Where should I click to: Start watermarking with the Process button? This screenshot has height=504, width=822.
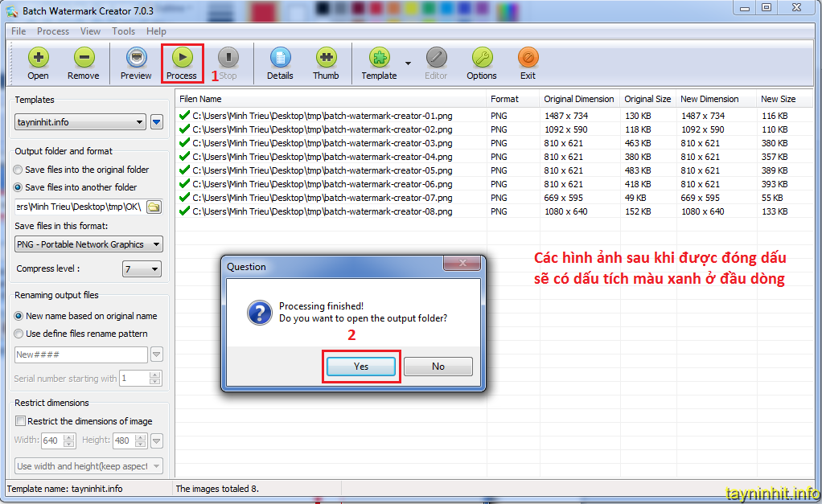[x=182, y=63]
